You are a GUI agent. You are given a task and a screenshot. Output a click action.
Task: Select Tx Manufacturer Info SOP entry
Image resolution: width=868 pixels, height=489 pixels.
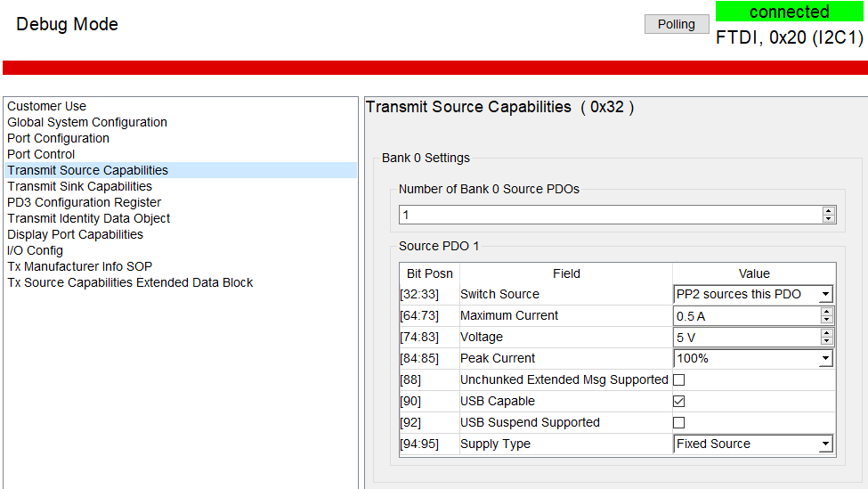pyautogui.click(x=80, y=266)
